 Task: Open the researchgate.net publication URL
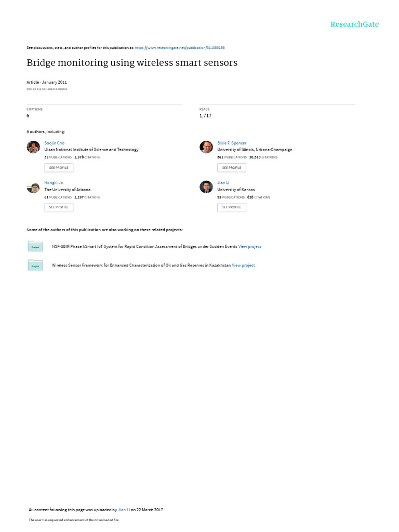pos(180,48)
